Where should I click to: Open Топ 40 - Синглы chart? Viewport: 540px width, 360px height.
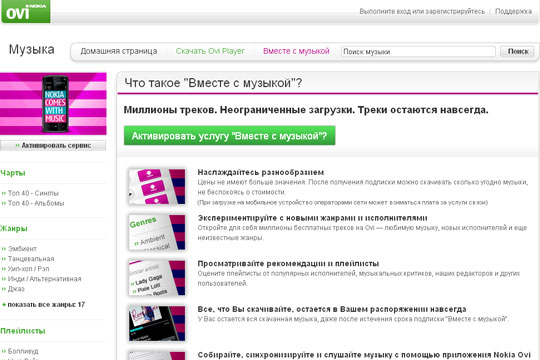pyautogui.click(x=33, y=193)
